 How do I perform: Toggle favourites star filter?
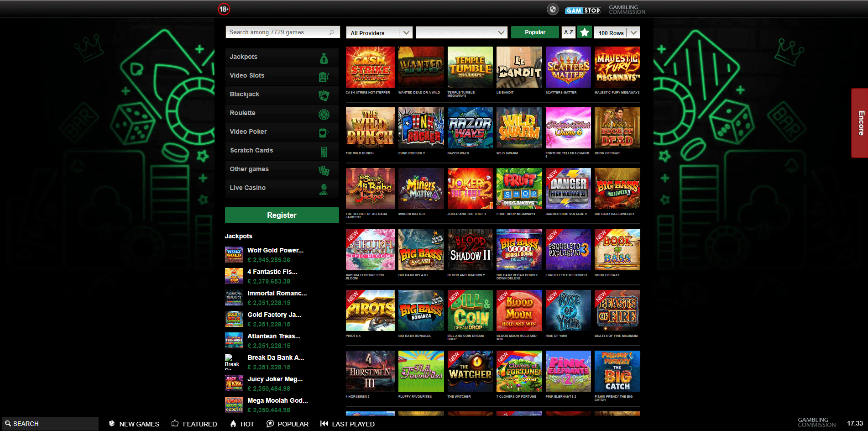pyautogui.click(x=585, y=32)
